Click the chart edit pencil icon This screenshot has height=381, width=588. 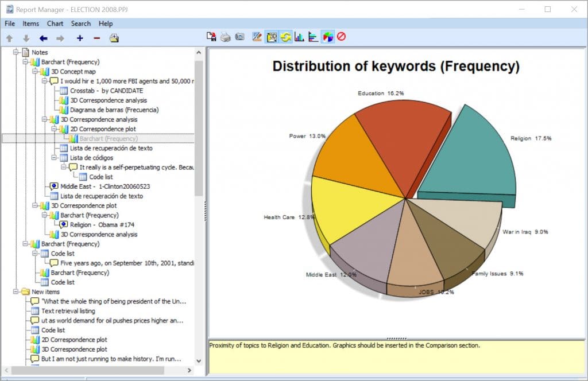(x=257, y=36)
